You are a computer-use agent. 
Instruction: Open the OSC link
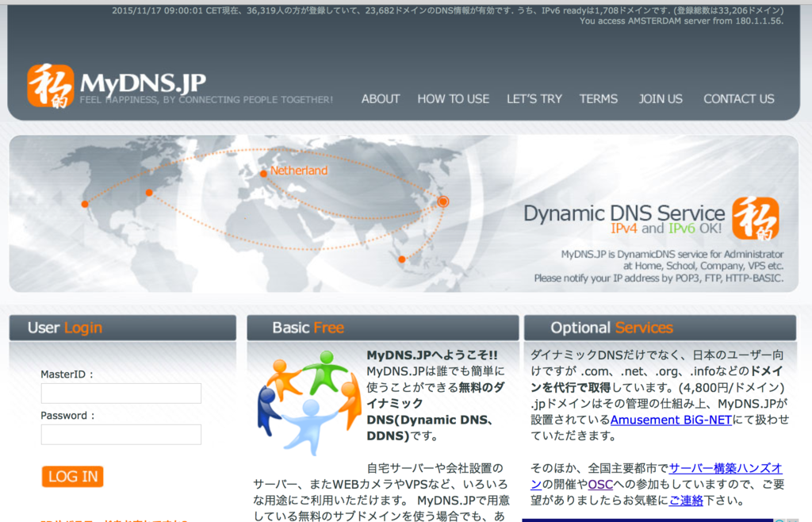pyautogui.click(x=600, y=485)
